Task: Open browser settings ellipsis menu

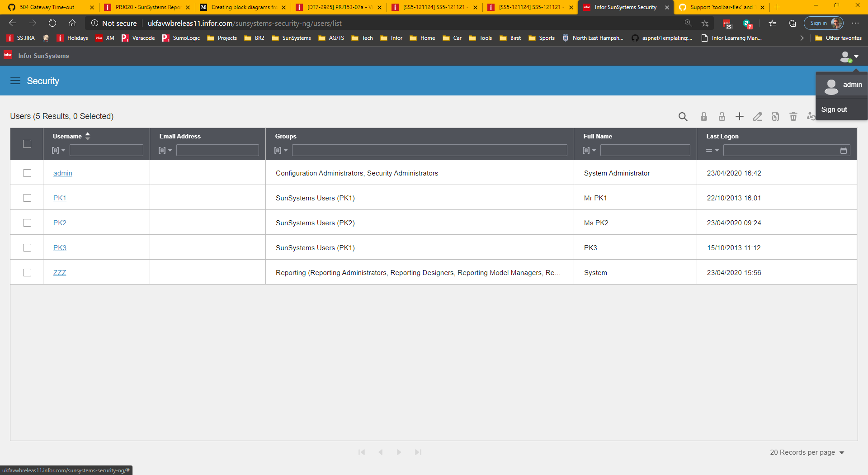Action: (x=855, y=23)
